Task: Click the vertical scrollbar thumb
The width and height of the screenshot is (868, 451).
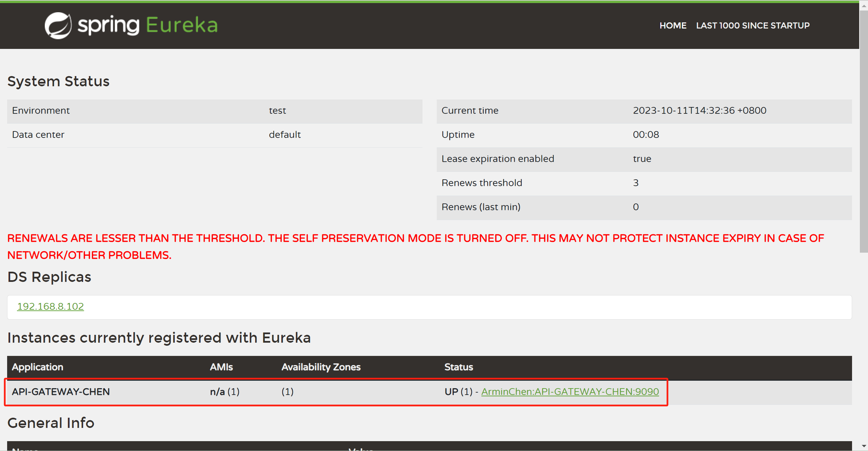Action: (864, 131)
